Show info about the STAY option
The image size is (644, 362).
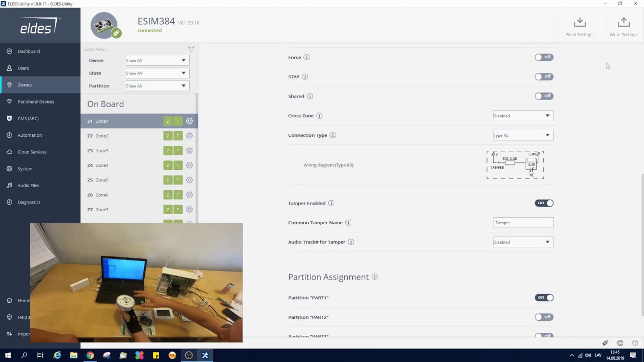tap(305, 77)
